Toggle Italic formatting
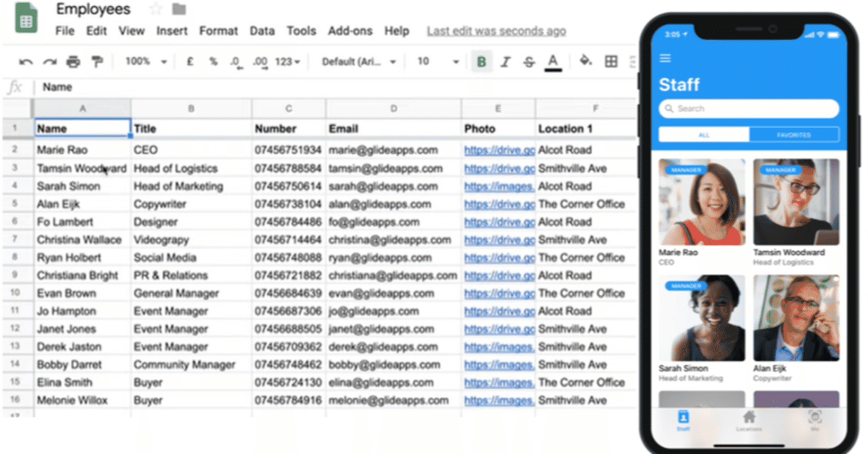The width and height of the screenshot is (868, 454). (x=505, y=62)
